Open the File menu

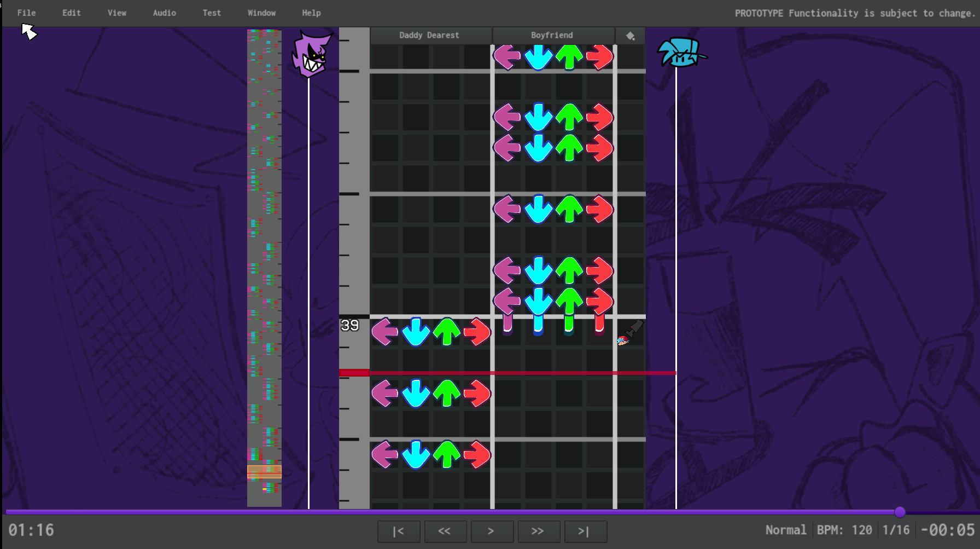(x=26, y=13)
